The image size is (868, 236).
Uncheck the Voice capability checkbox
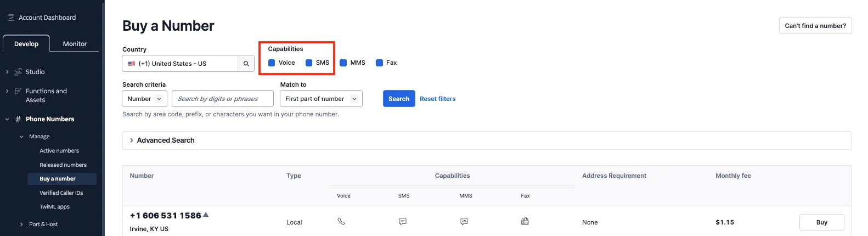click(272, 63)
